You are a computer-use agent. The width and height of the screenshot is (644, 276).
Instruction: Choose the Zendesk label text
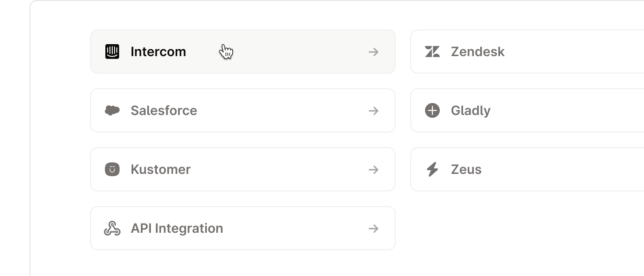[x=477, y=52]
